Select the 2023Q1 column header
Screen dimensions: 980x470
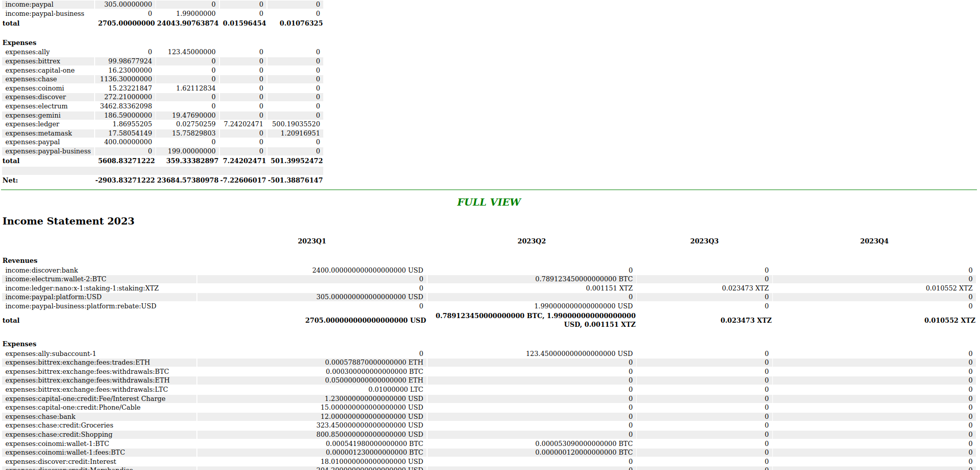311,241
